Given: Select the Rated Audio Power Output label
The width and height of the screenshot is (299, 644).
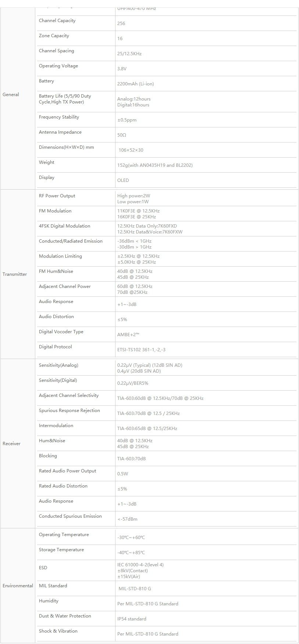Looking at the screenshot, I should click(x=67, y=471).
